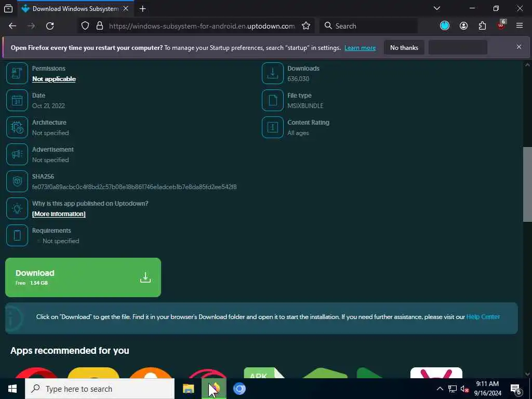The width and height of the screenshot is (532, 399).
Task: Select the Download Windows Subsystem tab
Action: tap(75, 9)
